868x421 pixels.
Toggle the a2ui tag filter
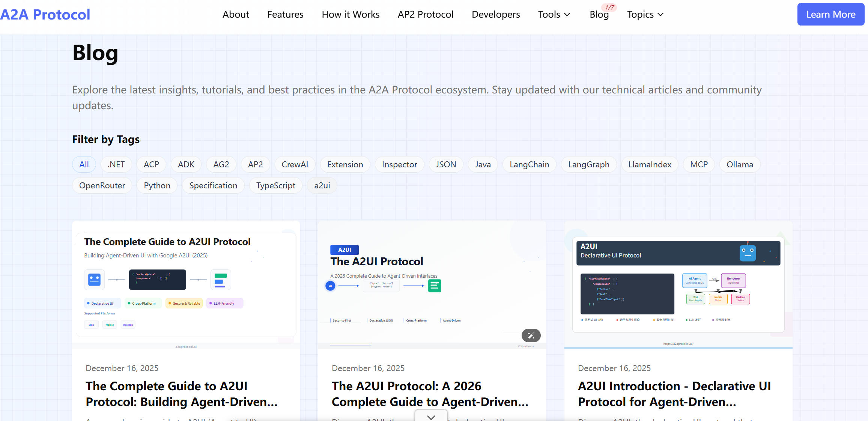point(322,185)
